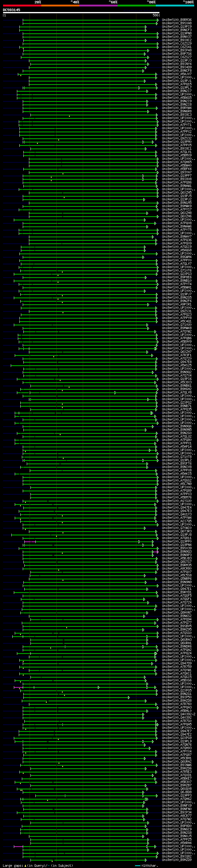Select the UniRef100_Q19PJ3 label

[177, 61]
